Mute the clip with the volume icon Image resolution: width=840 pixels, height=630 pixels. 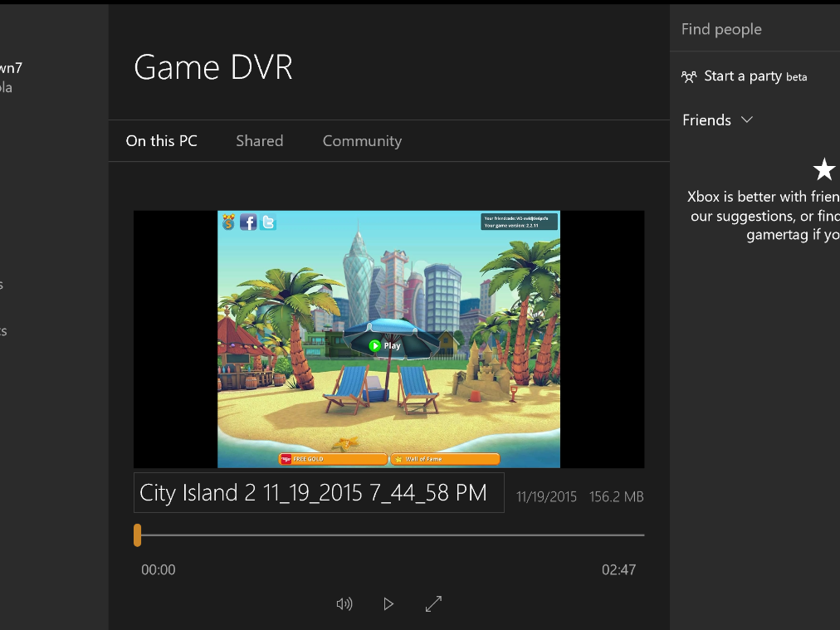click(x=344, y=603)
